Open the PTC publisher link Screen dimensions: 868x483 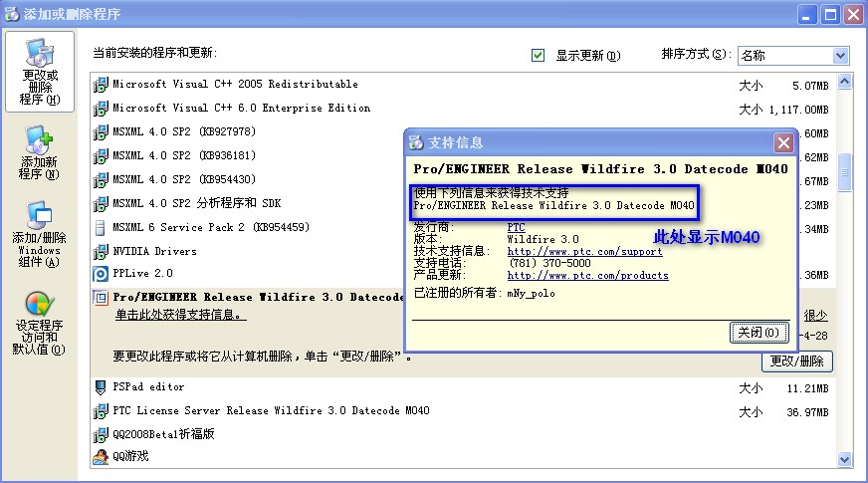516,227
